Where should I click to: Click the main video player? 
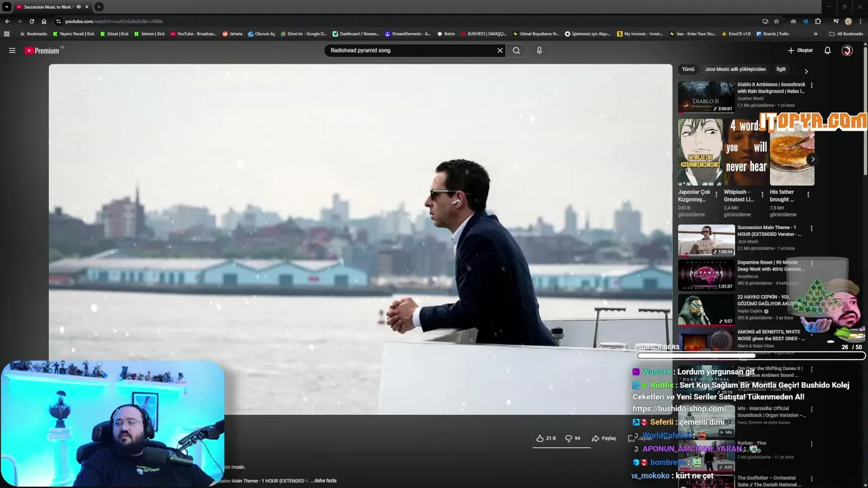360,239
